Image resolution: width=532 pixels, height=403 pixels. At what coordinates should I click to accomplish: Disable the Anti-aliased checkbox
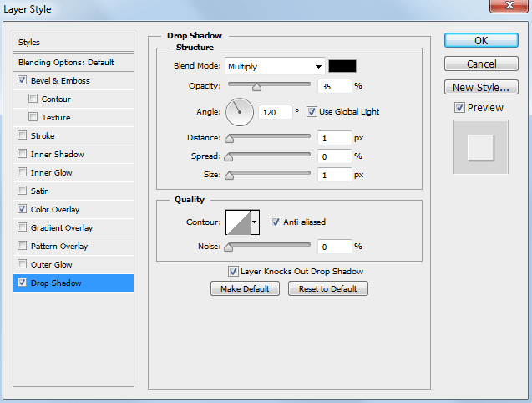[x=276, y=222]
